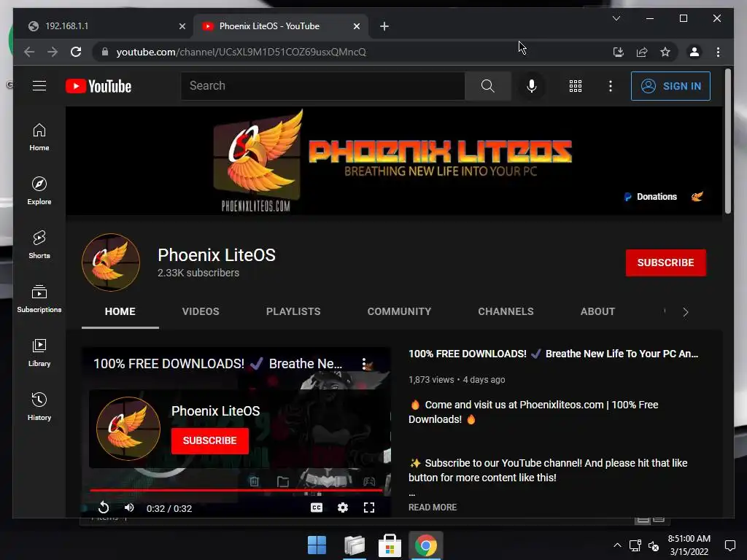Go to Home in the sidebar
Viewport: 747px width, 560px height.
39,137
